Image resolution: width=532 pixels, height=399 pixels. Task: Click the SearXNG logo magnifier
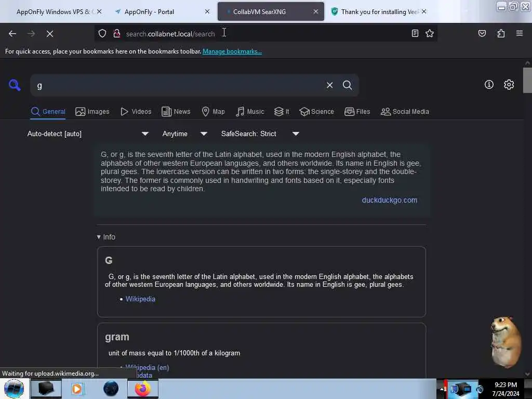coord(15,85)
